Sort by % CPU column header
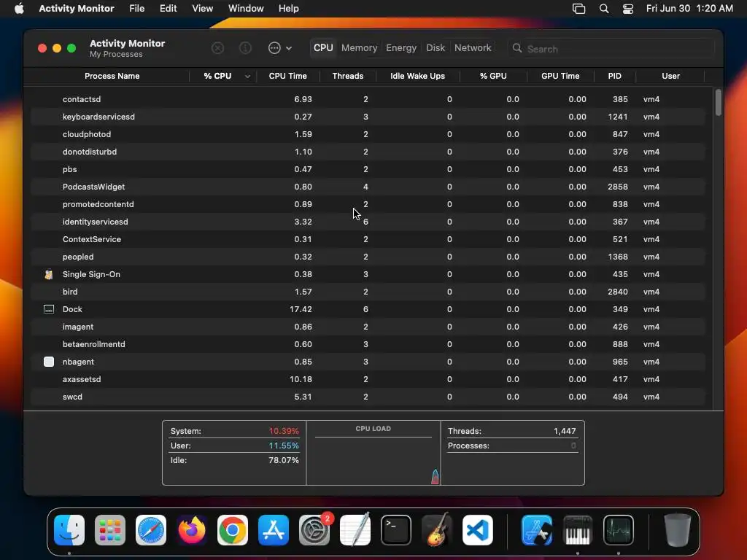 coord(217,76)
